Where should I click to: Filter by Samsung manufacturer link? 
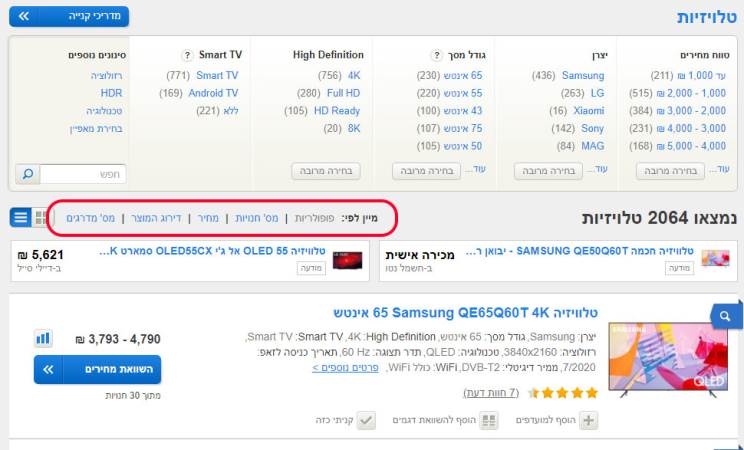pyautogui.click(x=583, y=75)
